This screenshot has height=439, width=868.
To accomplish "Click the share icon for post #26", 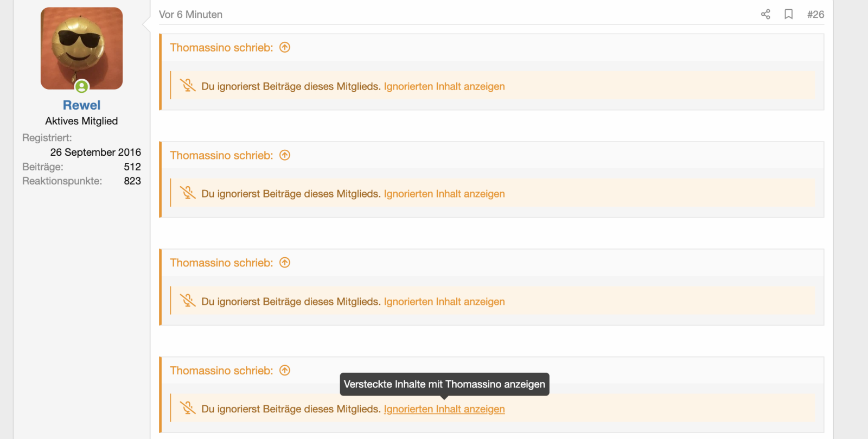I will click(765, 15).
